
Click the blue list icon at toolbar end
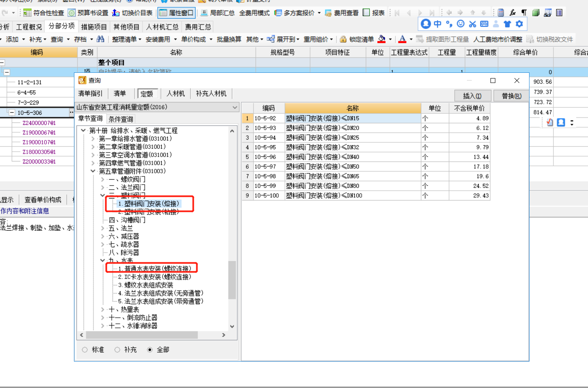tap(560, 13)
